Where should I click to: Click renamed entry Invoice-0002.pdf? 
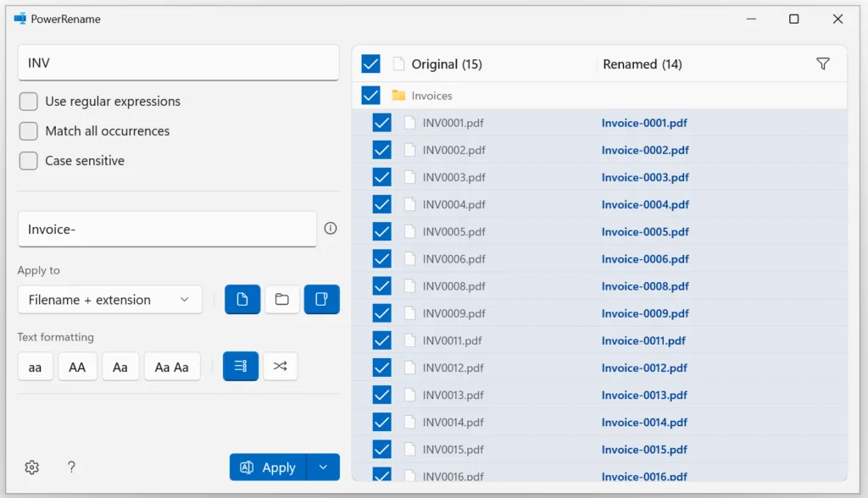pyautogui.click(x=645, y=150)
